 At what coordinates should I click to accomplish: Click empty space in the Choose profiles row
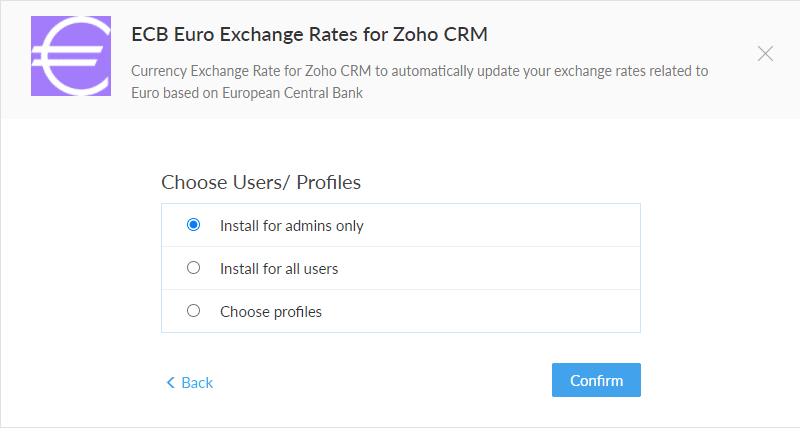coord(480,311)
